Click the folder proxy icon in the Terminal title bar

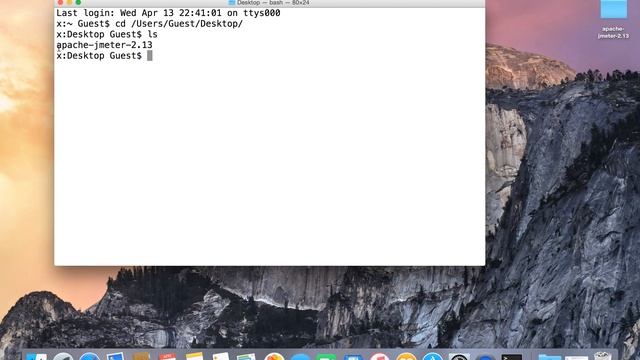coord(232,2)
